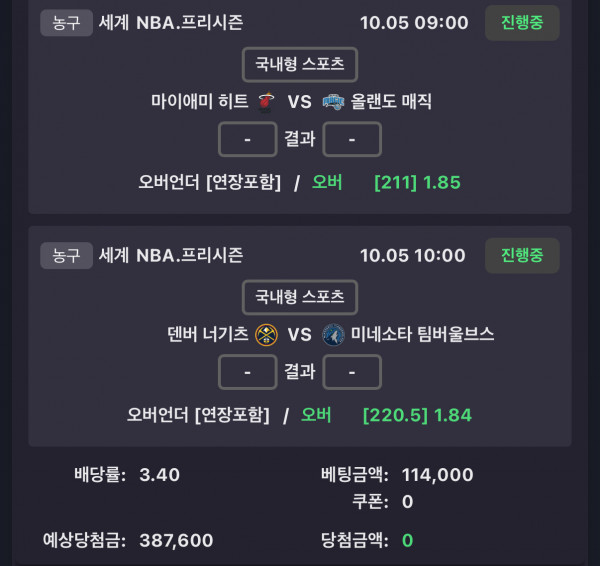This screenshot has width=600, height=566.
Task: Click 진행중 status for the 09:00 game
Action: (522, 23)
